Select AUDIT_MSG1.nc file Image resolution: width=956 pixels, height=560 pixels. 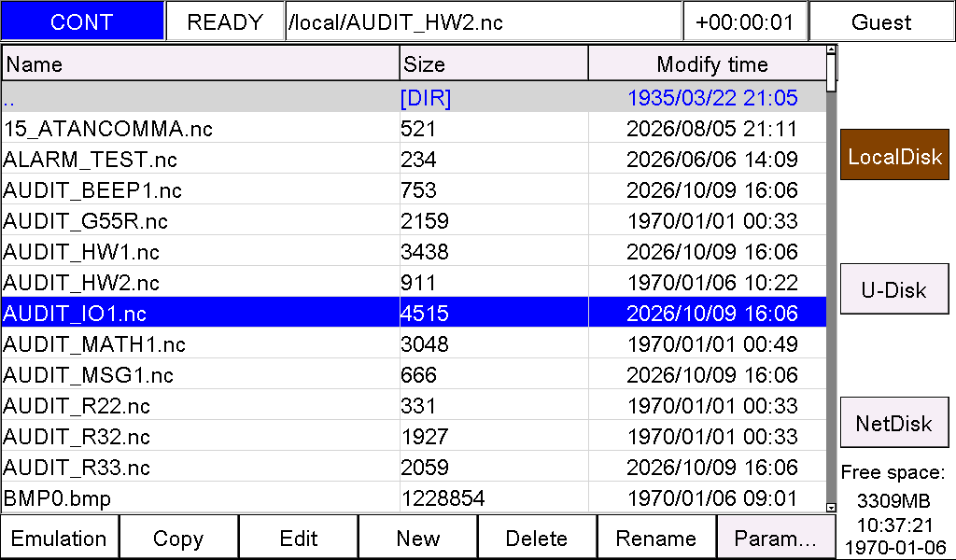pyautogui.click(x=414, y=374)
